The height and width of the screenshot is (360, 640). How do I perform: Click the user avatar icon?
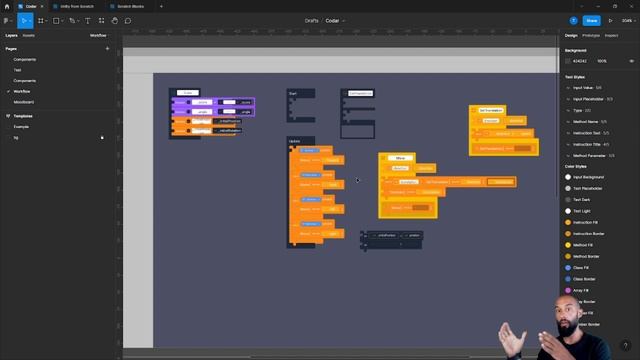click(573, 21)
